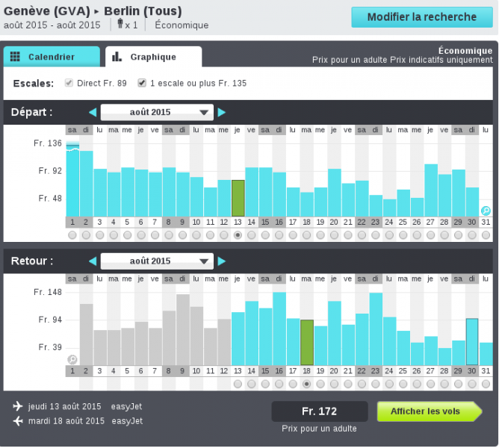Click the Afficher les vols button
Screen dimensions: 499x448
click(x=430, y=411)
